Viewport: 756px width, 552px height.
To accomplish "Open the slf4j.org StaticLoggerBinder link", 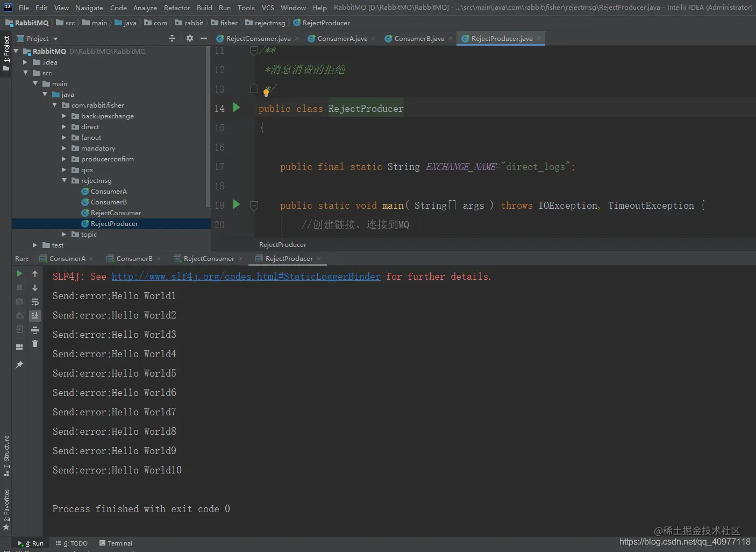I will (246, 277).
